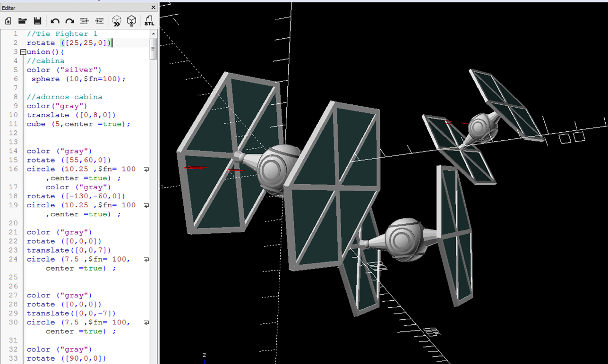
Task: Preview the 3D model
Action: [x=116, y=21]
